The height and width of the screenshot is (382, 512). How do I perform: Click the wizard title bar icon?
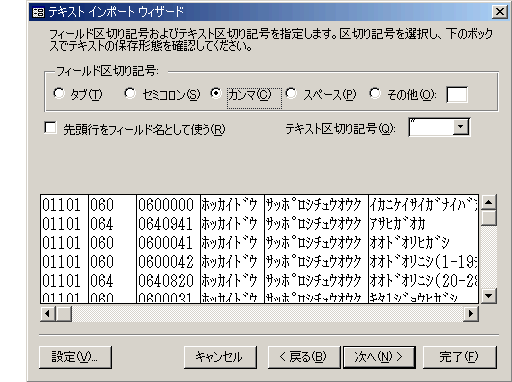[x=38, y=13]
